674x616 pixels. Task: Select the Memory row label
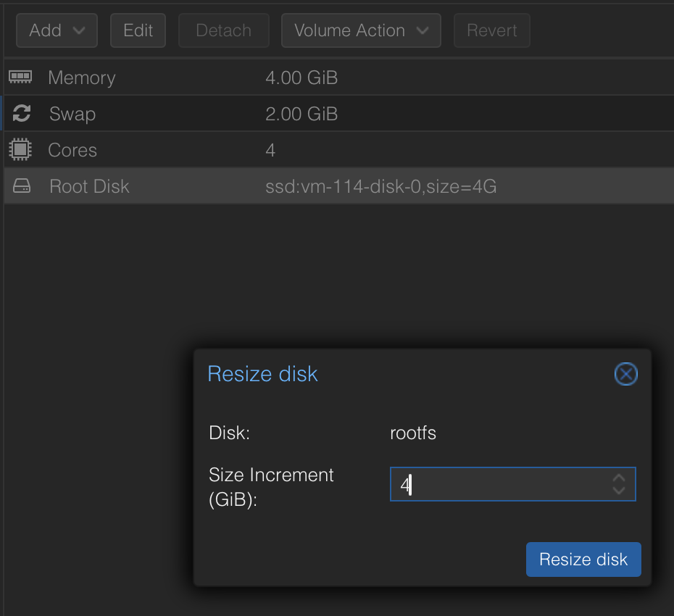point(81,78)
